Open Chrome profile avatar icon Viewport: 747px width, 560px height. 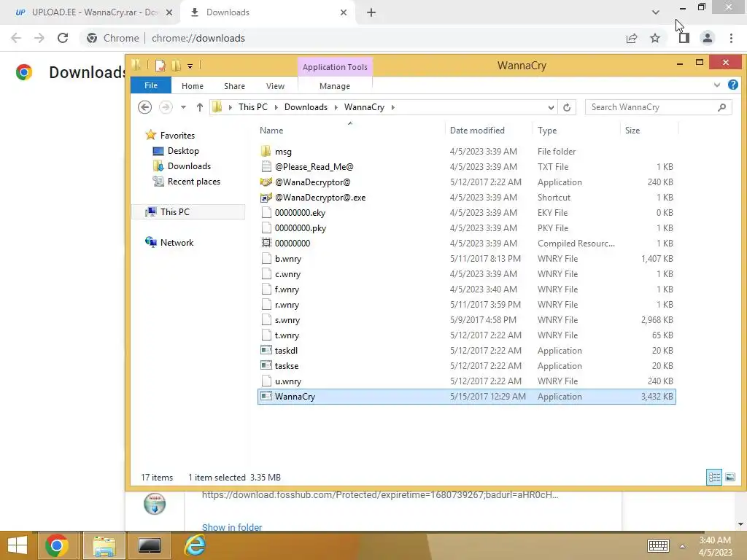(708, 38)
